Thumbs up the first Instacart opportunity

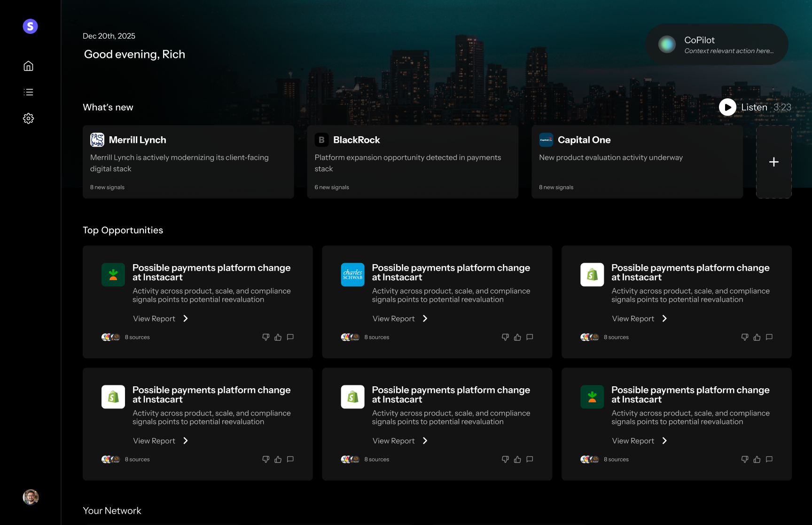[278, 337]
